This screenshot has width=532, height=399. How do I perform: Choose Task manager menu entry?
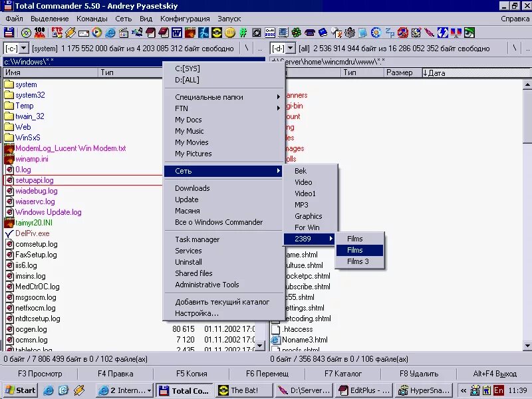pos(223,239)
